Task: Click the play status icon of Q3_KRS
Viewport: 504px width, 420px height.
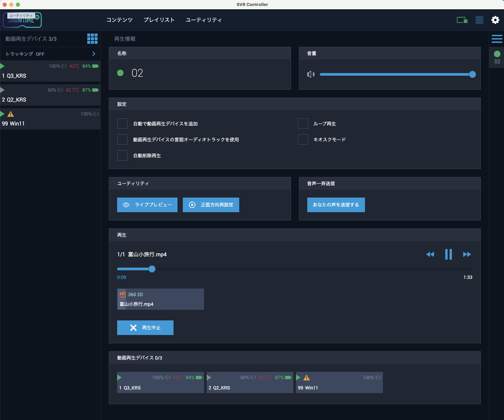Action: click(x=2, y=66)
